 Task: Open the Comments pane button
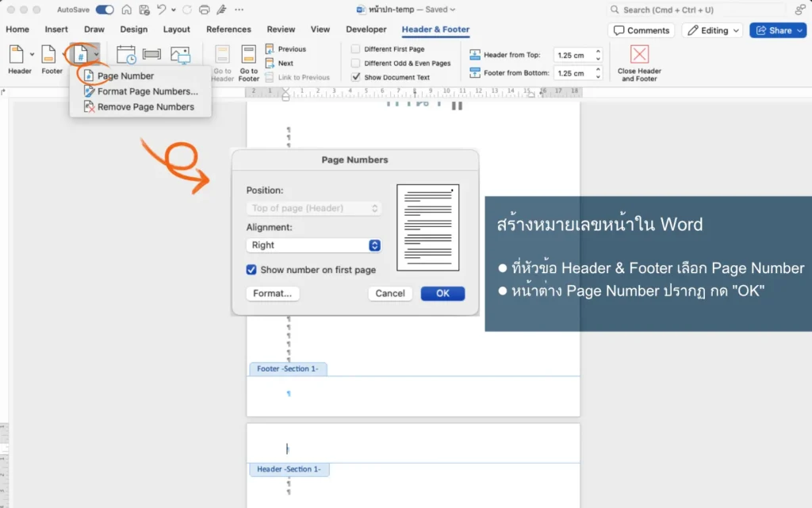pyautogui.click(x=641, y=31)
